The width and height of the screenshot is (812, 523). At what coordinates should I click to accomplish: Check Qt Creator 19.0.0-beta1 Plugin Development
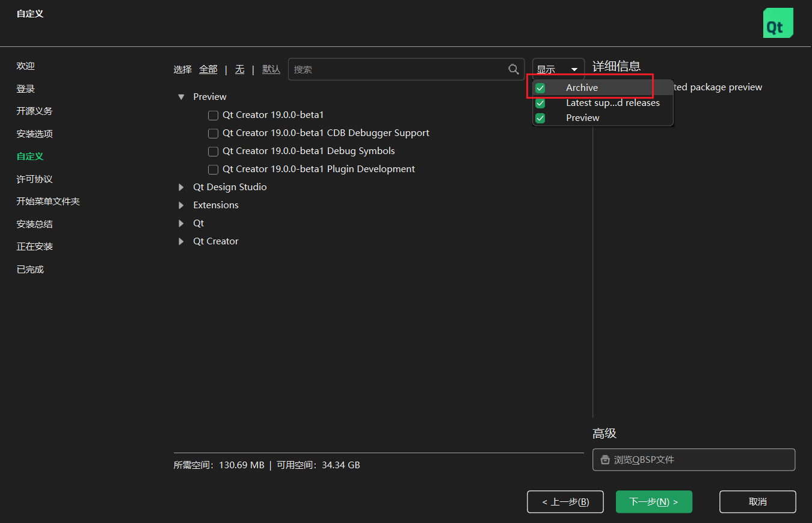tap(213, 169)
